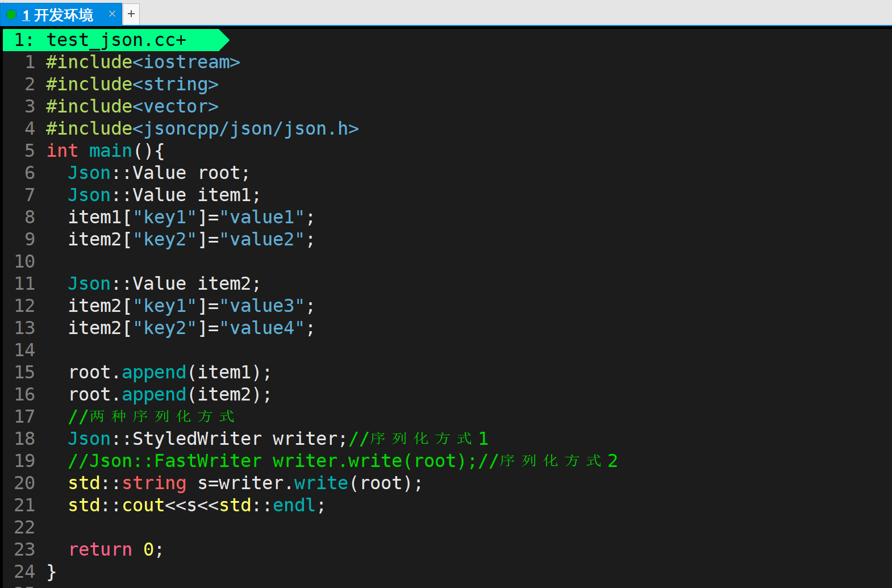The width and height of the screenshot is (892, 588).
Task: Click the #include<iostream> line
Action: click(143, 62)
